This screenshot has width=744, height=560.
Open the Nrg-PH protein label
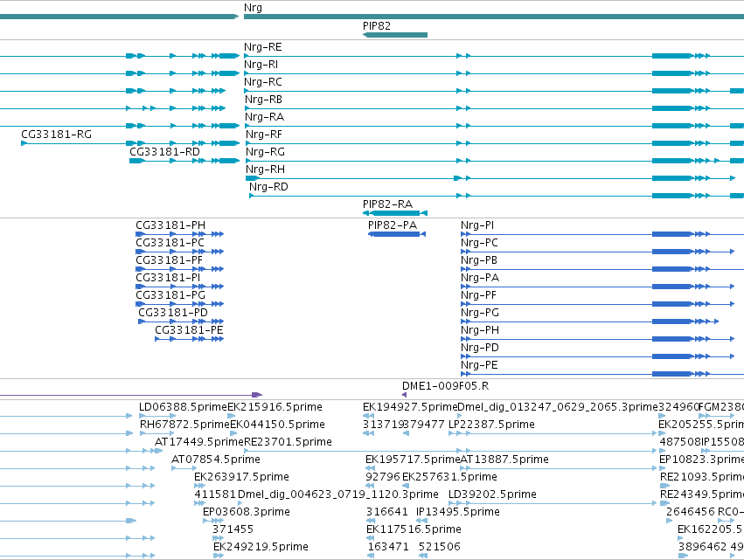point(480,330)
